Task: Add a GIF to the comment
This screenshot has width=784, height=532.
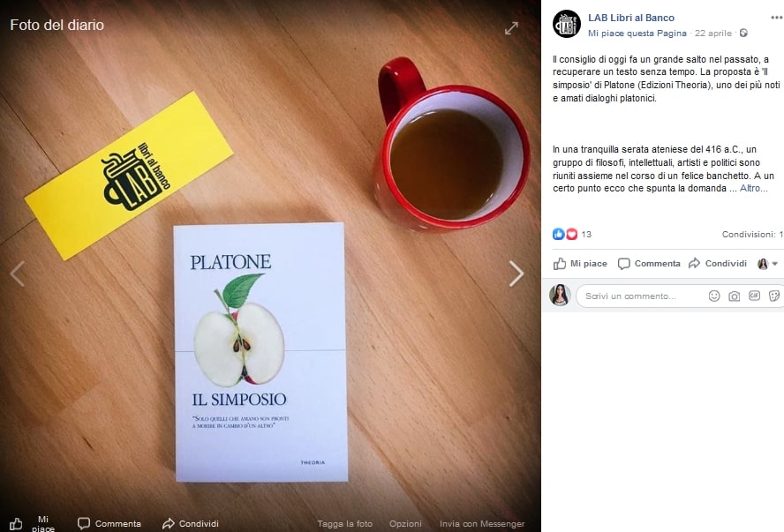Action: tap(754, 296)
